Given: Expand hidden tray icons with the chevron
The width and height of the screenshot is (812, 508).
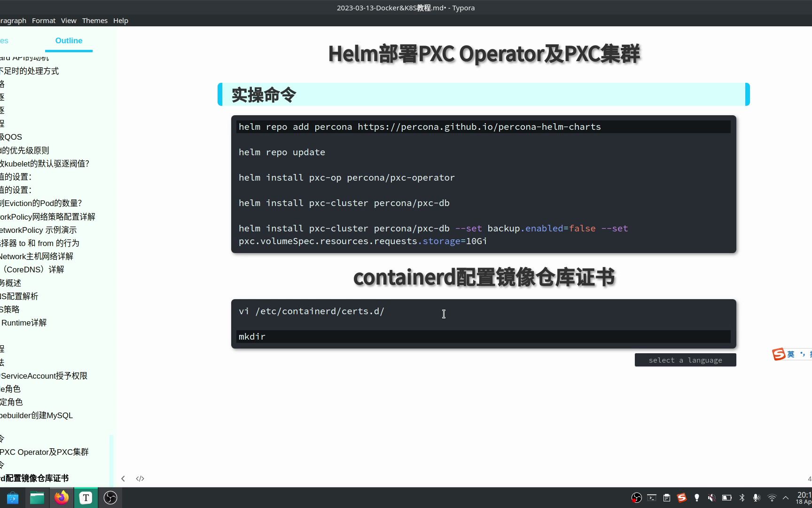Looking at the screenshot, I should [x=786, y=497].
